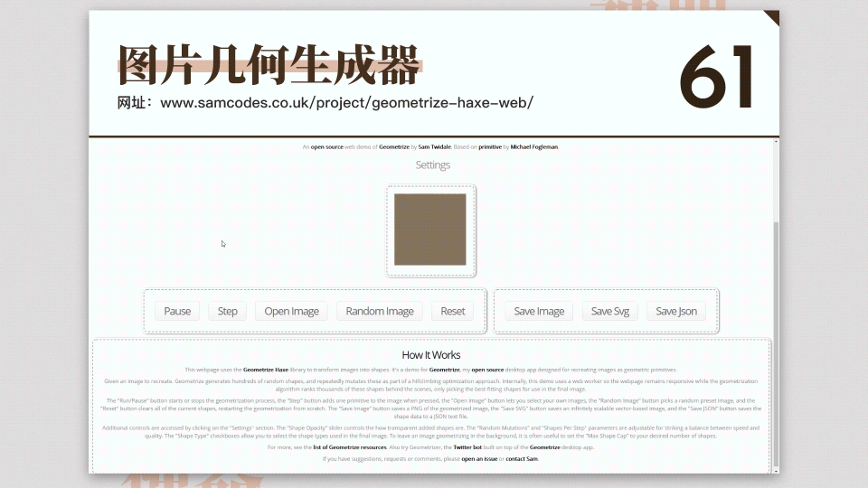
Task: Click the 图片几何生成器 title
Action: (x=269, y=65)
